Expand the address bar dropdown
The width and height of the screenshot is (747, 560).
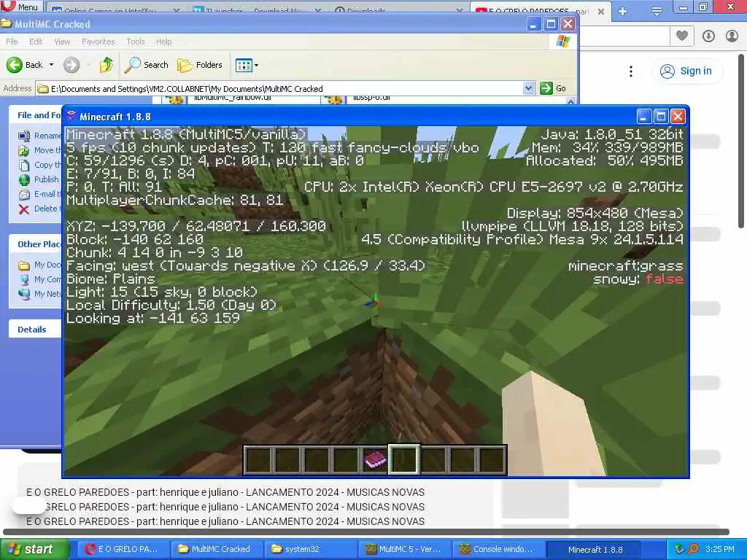528,88
